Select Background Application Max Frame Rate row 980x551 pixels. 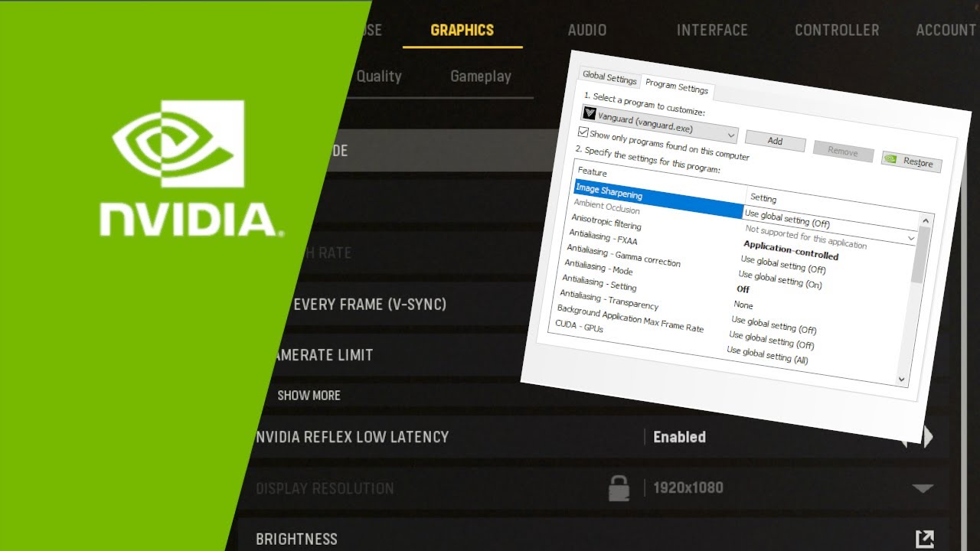click(630, 318)
